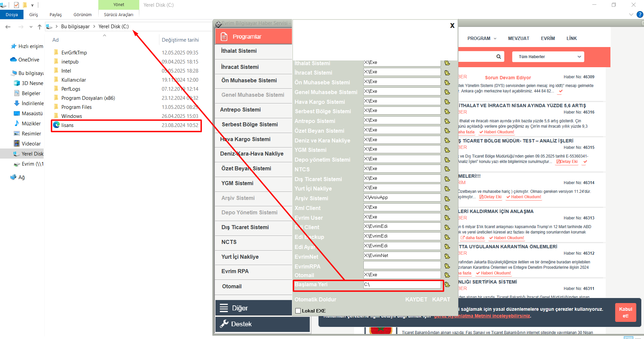Expand the PROGRAM menu dropdown
This screenshot has height=339, width=644.
coord(482,38)
